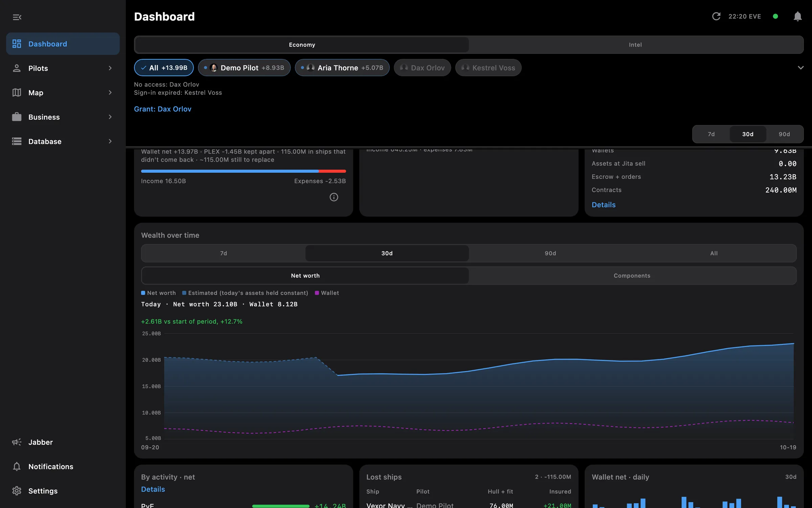This screenshot has height=508, width=812.
Task: Select Components chart tab
Action: [632, 276]
